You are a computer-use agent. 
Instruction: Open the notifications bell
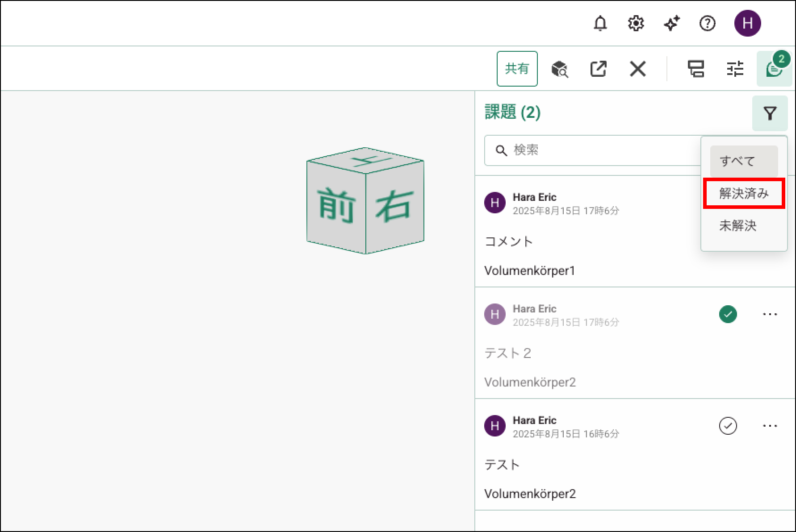(600, 23)
